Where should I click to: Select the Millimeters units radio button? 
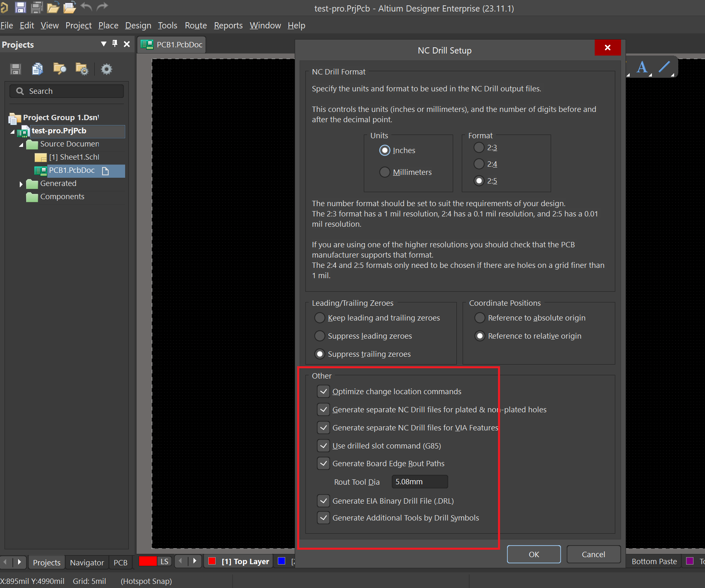tap(384, 172)
